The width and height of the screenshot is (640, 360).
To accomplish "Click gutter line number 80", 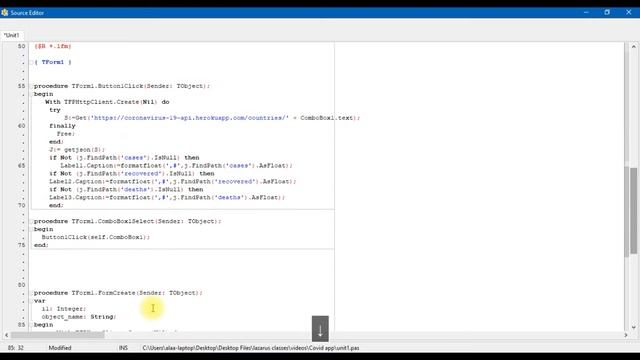I will [x=21, y=285].
